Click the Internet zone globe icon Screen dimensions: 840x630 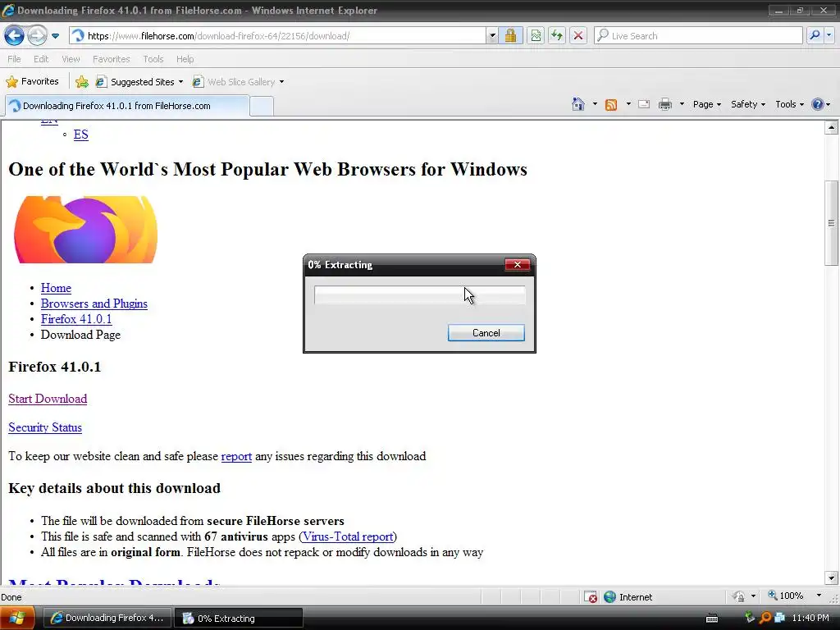pyautogui.click(x=609, y=597)
